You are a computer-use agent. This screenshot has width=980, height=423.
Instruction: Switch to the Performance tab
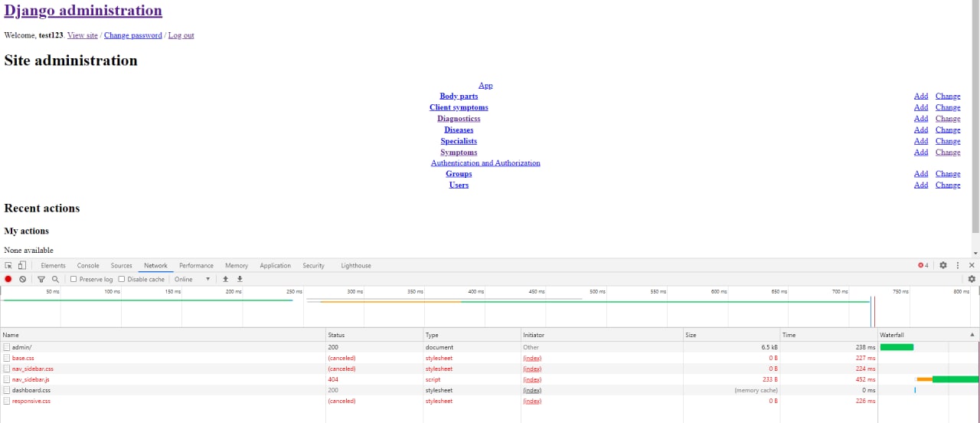pyautogui.click(x=196, y=265)
